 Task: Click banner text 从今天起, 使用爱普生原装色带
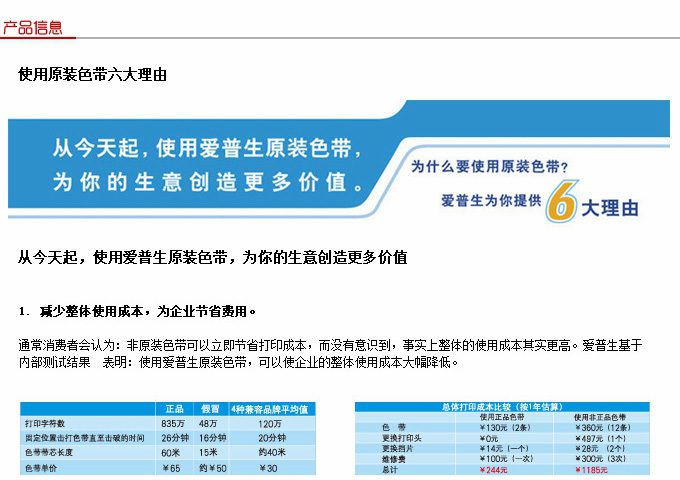pos(207,148)
